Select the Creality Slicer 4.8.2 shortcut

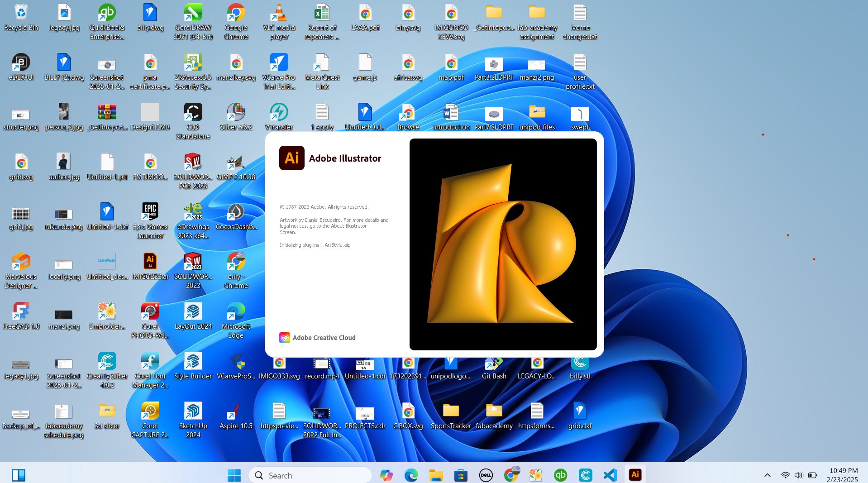[107, 370]
